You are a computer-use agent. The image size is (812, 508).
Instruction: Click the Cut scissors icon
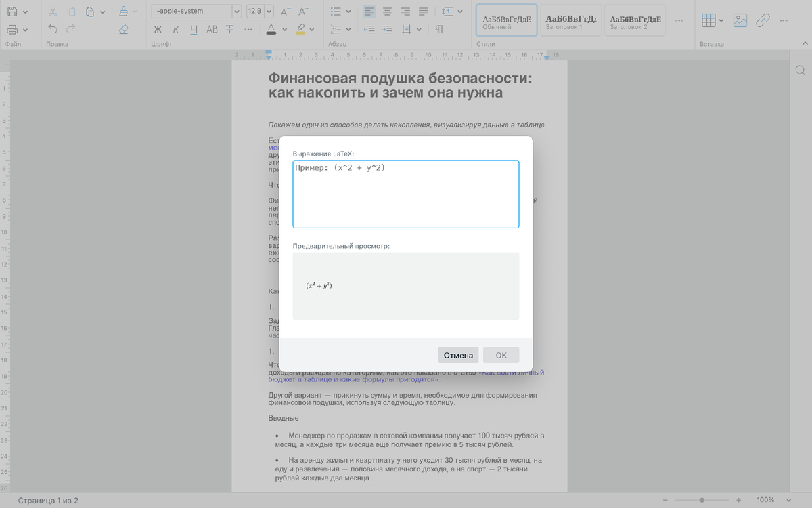[53, 12]
